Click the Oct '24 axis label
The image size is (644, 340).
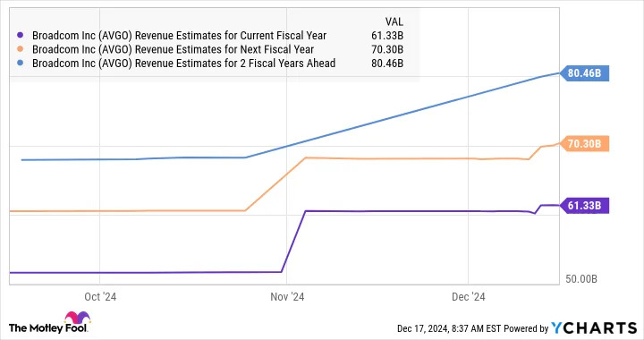point(100,297)
